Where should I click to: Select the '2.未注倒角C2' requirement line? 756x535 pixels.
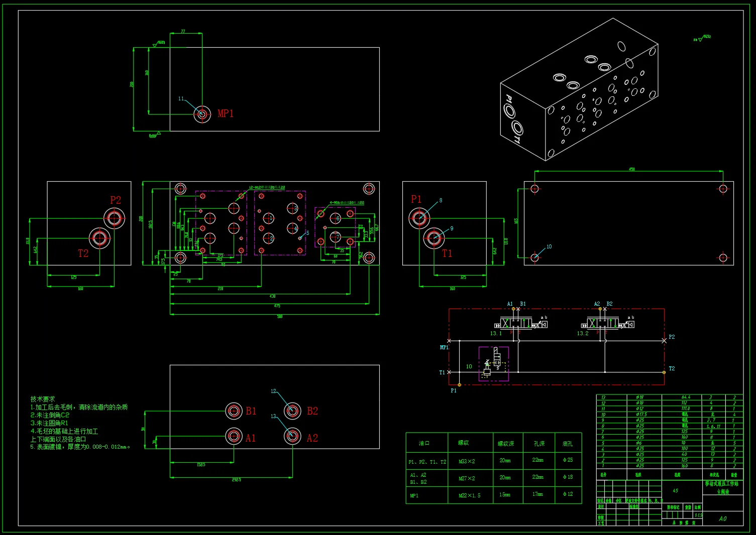50,415
